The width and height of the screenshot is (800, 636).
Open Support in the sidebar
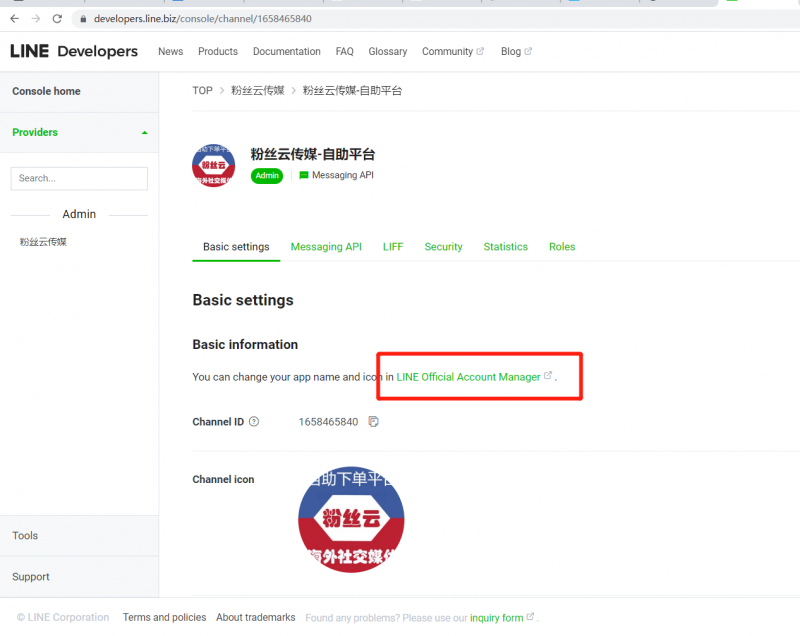click(31, 577)
